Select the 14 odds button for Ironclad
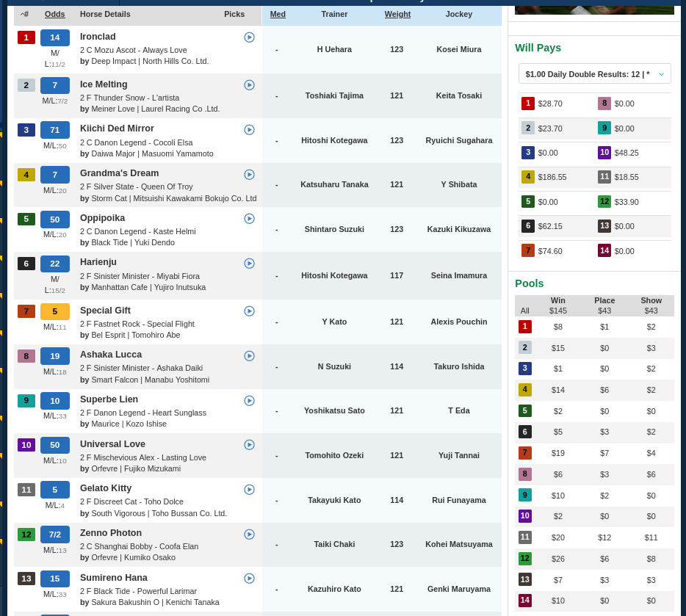 pyautogui.click(x=54, y=37)
